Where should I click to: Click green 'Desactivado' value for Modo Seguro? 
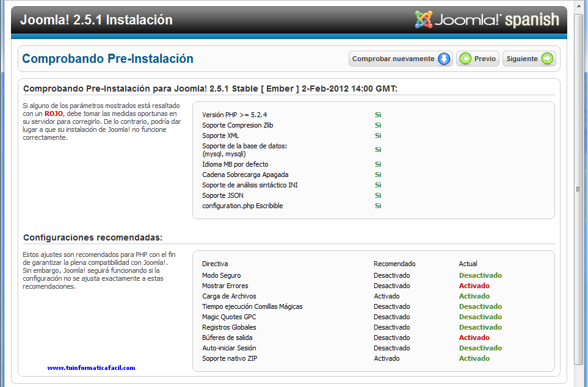pos(481,276)
